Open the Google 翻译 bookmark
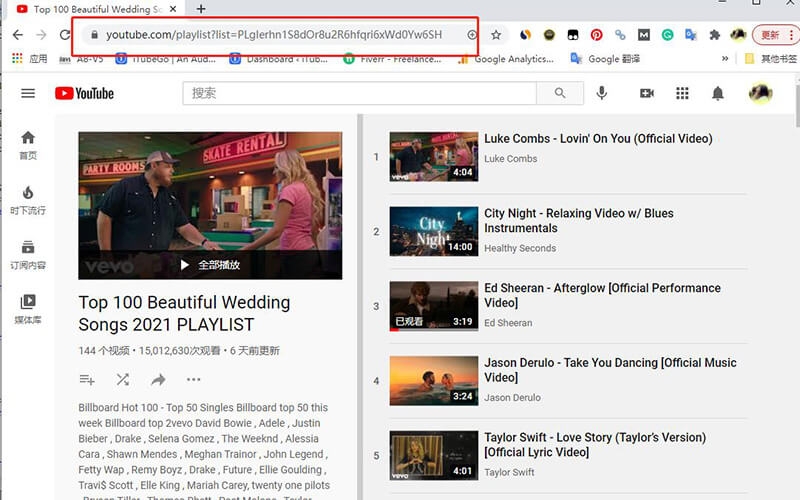The width and height of the screenshot is (800, 500). click(x=605, y=59)
